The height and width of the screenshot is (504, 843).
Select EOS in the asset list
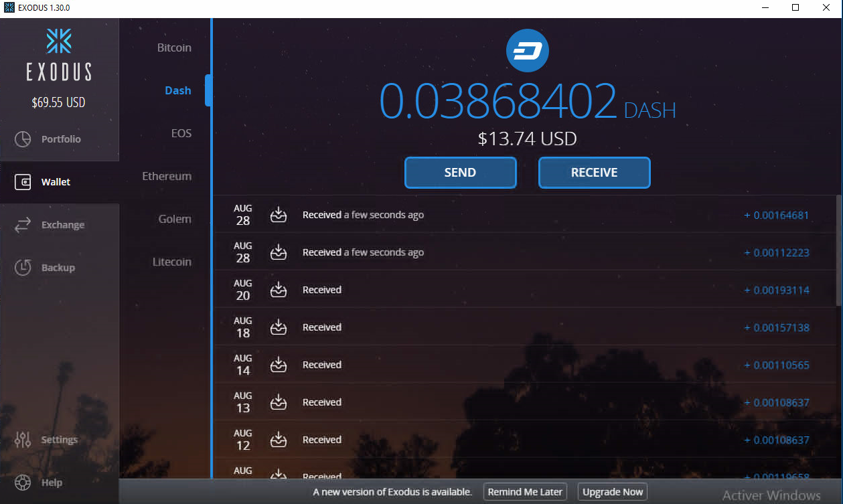[181, 133]
